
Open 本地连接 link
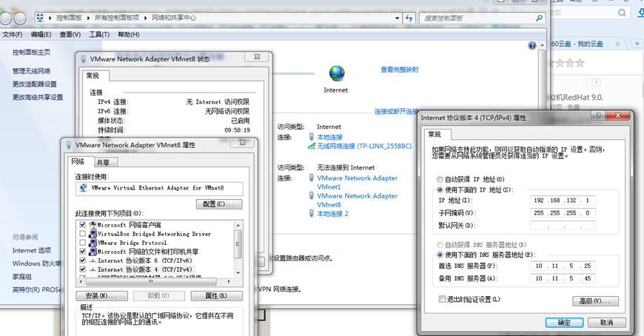point(330,137)
